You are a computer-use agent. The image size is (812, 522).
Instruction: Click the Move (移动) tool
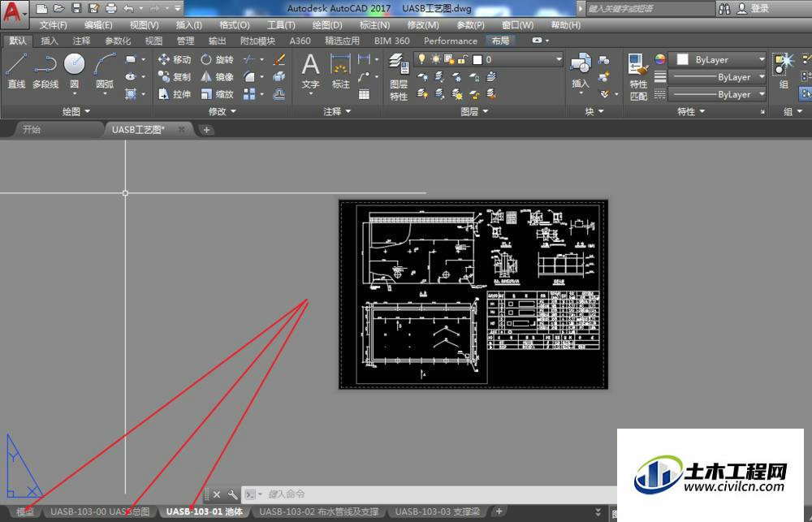coord(175,59)
